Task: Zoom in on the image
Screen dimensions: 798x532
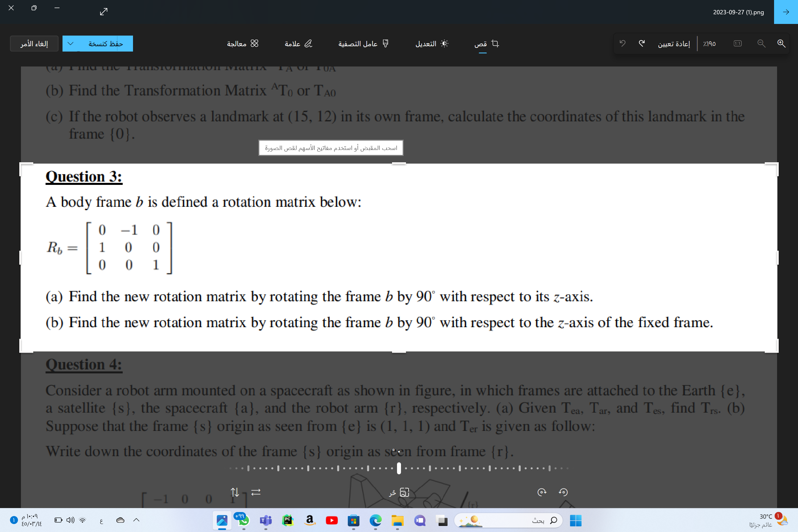Action: [782, 44]
